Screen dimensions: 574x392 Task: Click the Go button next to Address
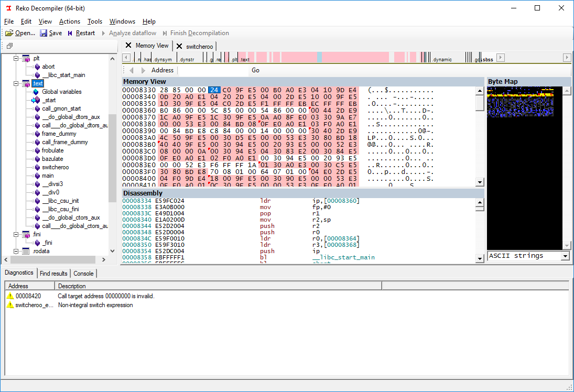point(255,70)
